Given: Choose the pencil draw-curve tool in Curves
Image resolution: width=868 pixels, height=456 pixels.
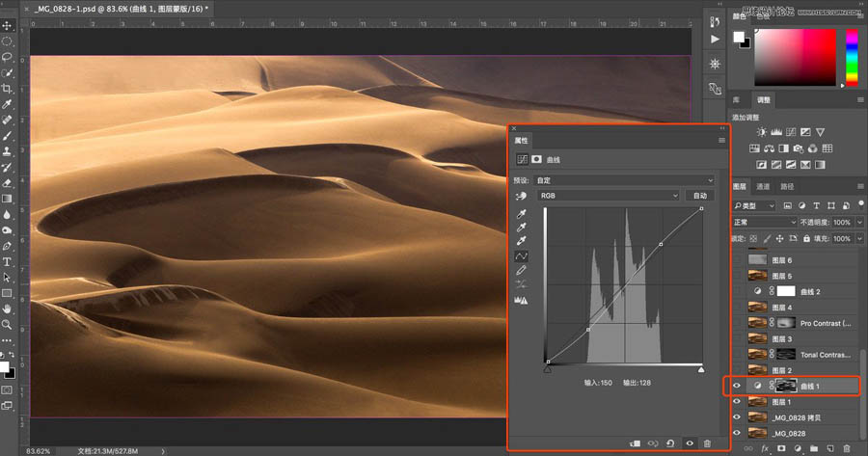Looking at the screenshot, I should (x=522, y=271).
